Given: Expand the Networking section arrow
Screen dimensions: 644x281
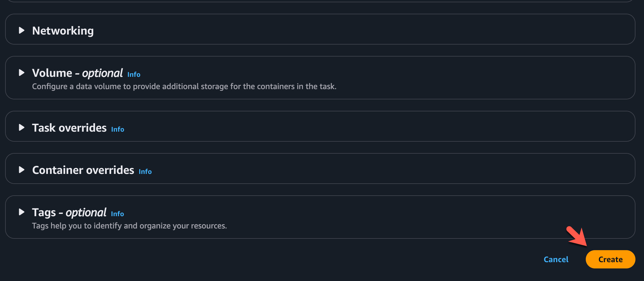Looking at the screenshot, I should coord(21,30).
